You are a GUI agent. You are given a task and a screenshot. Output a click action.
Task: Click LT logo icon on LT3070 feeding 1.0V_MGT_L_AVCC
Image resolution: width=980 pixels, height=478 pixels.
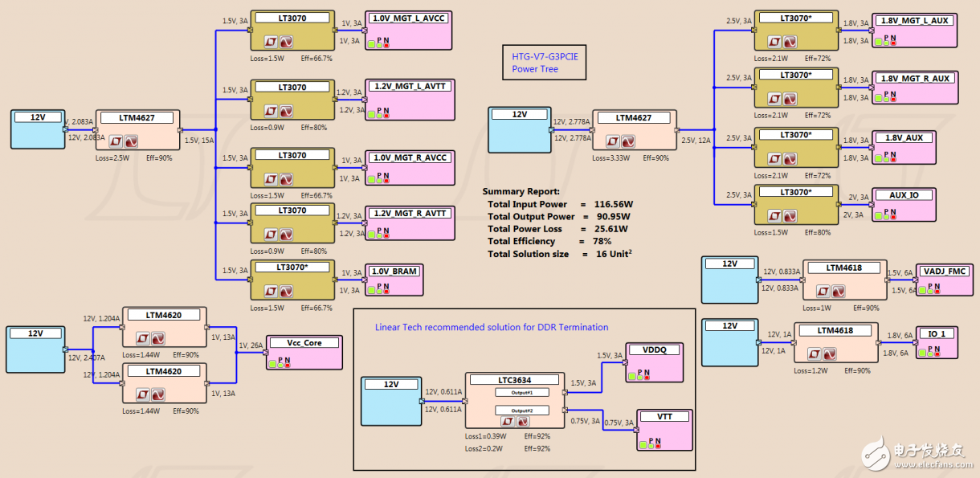click(271, 42)
